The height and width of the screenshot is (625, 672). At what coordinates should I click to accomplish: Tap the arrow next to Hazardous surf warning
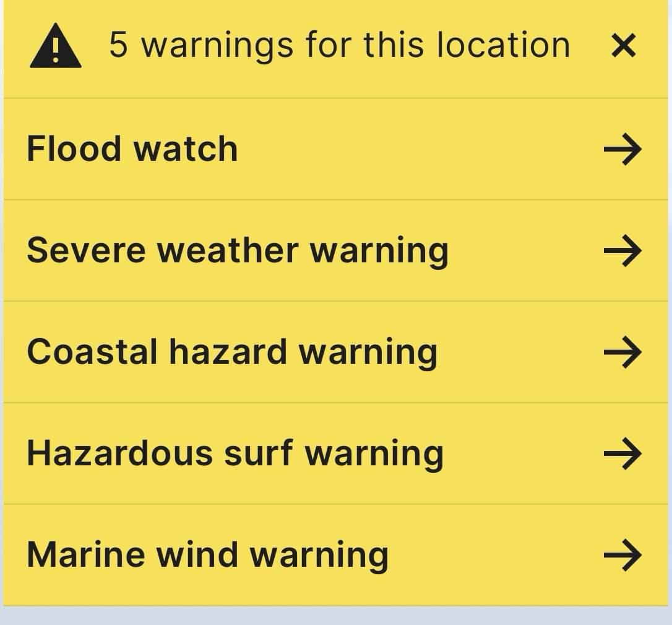[x=622, y=453]
